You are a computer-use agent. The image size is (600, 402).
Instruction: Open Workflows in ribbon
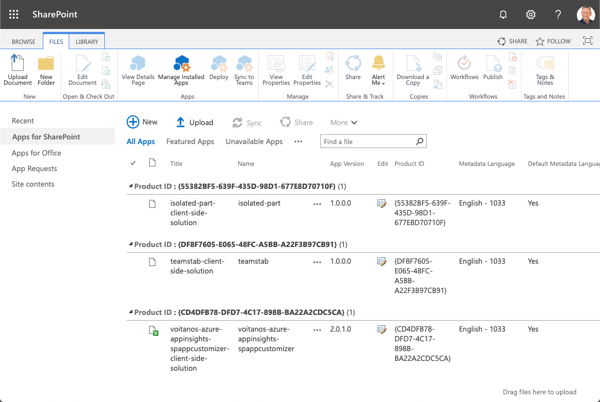464,68
